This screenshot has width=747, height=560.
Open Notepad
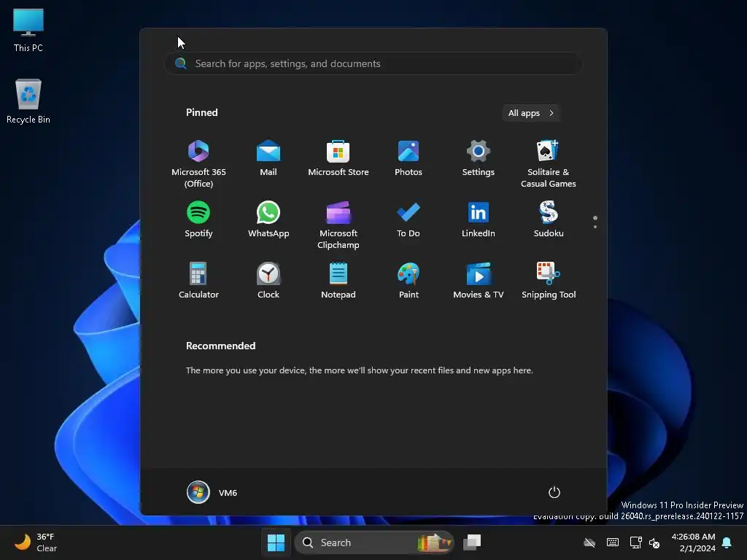338,281
